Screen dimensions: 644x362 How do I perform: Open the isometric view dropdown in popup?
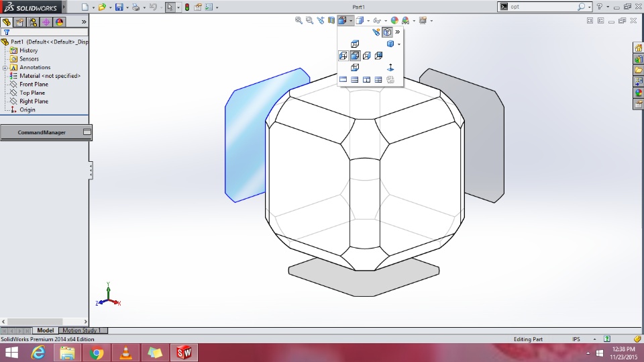point(399,44)
